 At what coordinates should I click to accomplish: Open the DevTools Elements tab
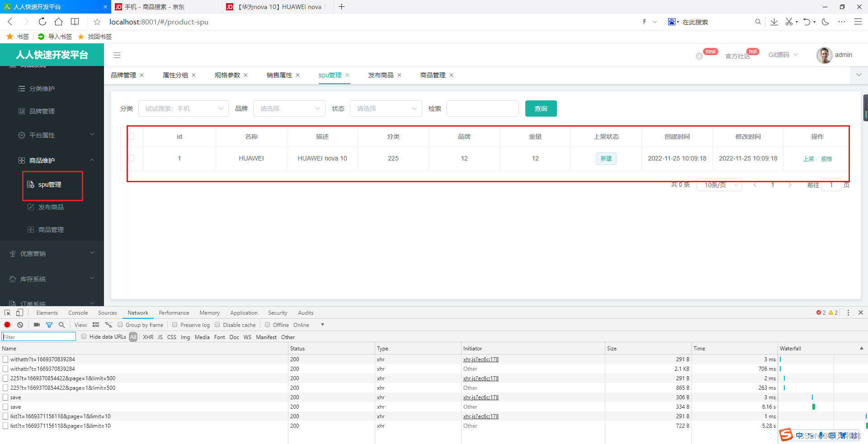[x=47, y=313]
